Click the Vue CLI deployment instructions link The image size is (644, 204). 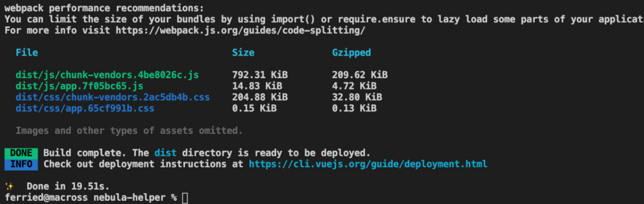pyautogui.click(x=368, y=164)
